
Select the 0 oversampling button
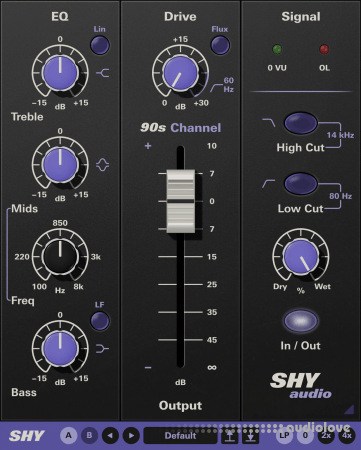(305, 435)
